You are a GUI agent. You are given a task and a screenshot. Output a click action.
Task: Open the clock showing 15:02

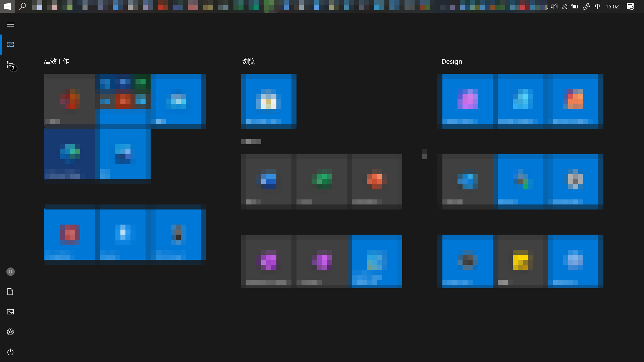[612, 6]
